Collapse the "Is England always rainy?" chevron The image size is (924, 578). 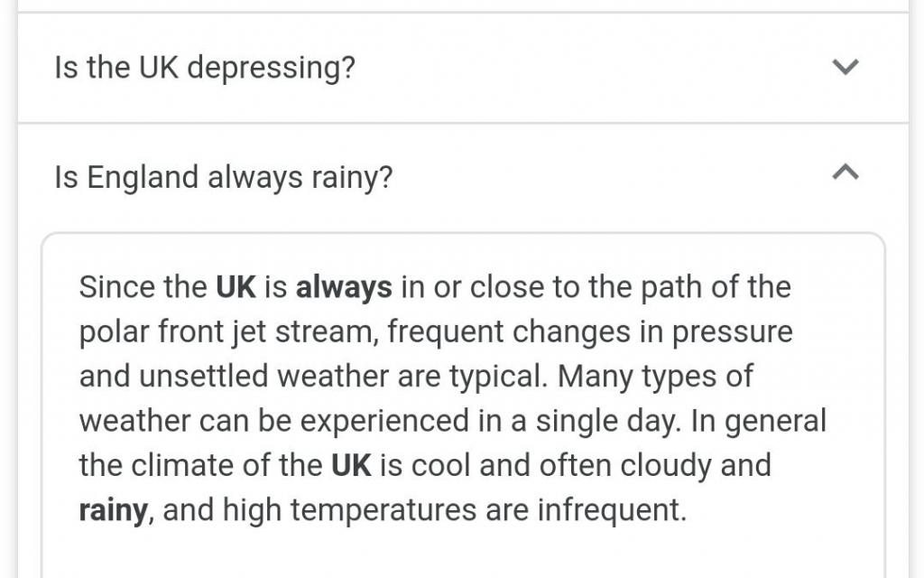coord(845,172)
